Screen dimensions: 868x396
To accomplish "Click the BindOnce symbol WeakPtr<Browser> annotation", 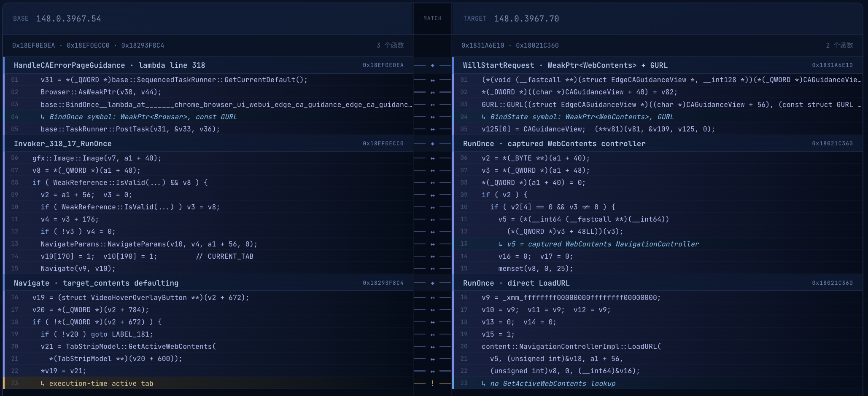I will tap(208, 117).
